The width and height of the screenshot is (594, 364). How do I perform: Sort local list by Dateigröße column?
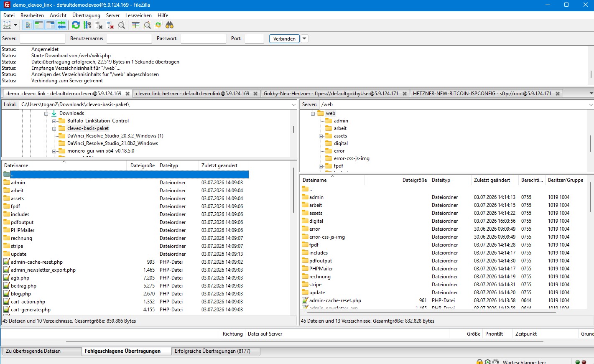142,165
